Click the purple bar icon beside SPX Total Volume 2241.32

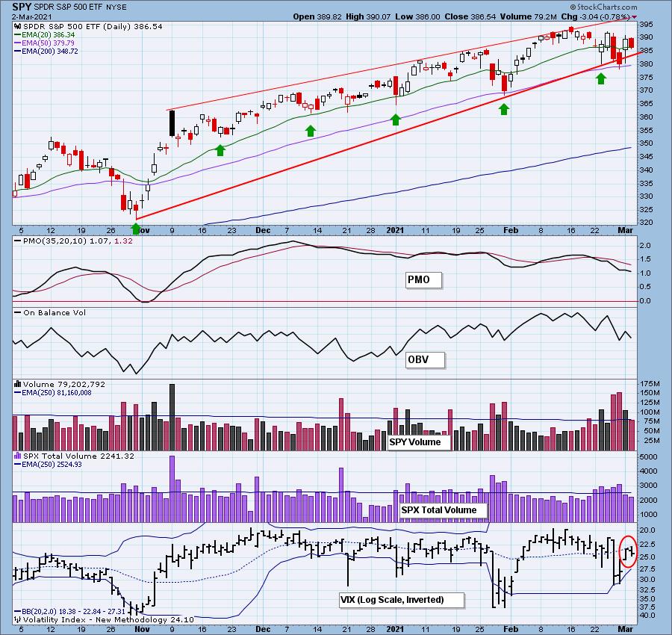pyautogui.click(x=18, y=456)
